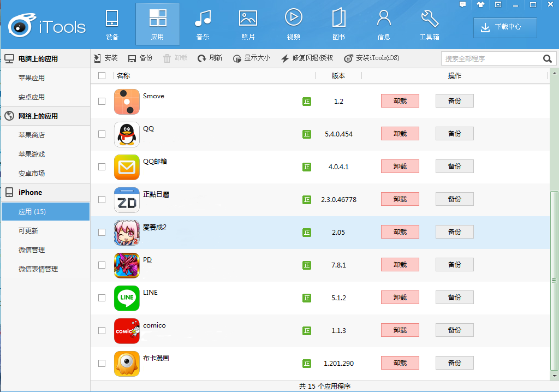Open the 工具箱 toolbox section
Viewport: 559px width, 392px height.
pos(429,24)
